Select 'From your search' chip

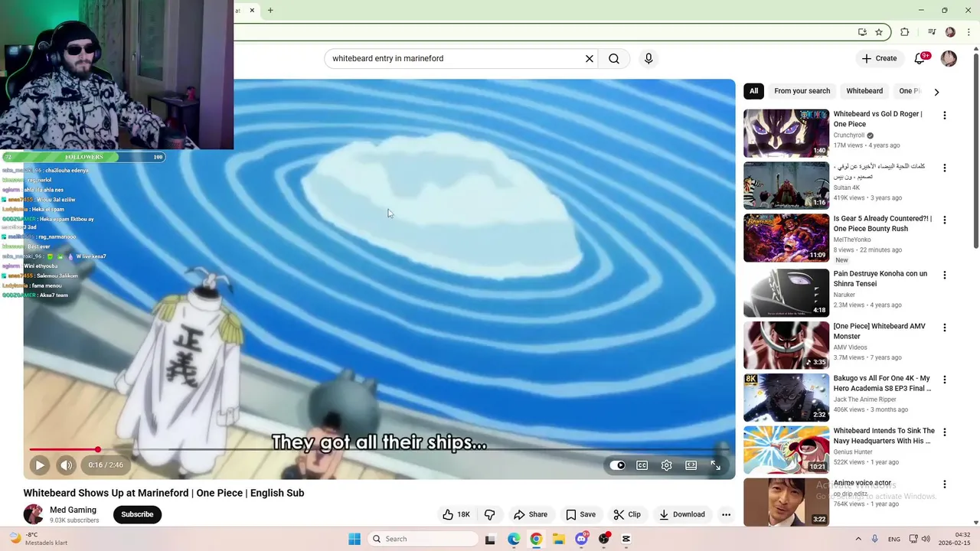click(802, 91)
